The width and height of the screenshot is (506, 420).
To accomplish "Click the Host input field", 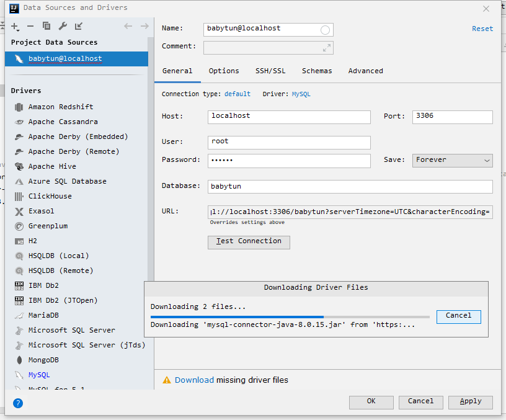I will pos(289,117).
